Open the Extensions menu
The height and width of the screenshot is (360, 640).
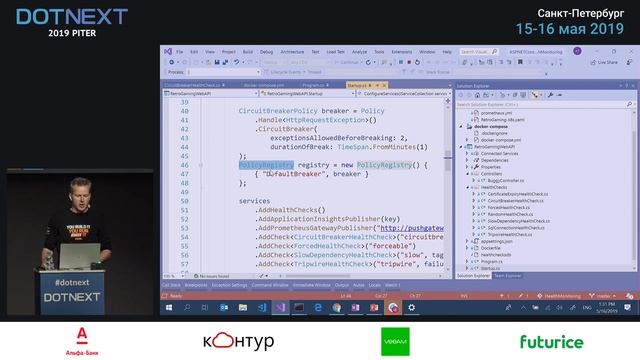pyautogui.click(x=402, y=52)
